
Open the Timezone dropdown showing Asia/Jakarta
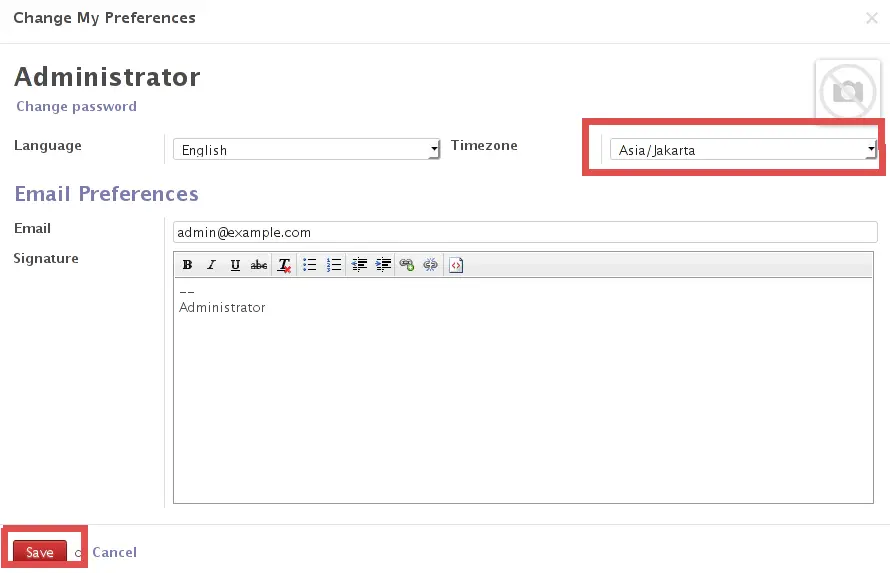(743, 150)
